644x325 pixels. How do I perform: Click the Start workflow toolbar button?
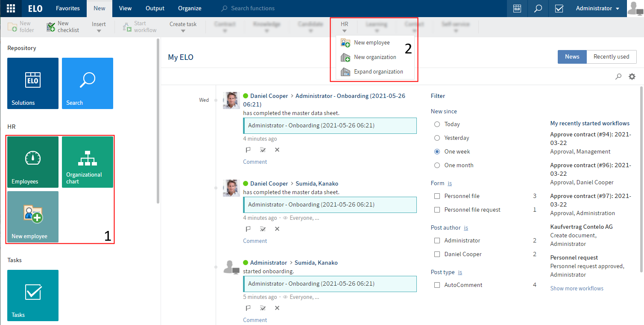140,27
